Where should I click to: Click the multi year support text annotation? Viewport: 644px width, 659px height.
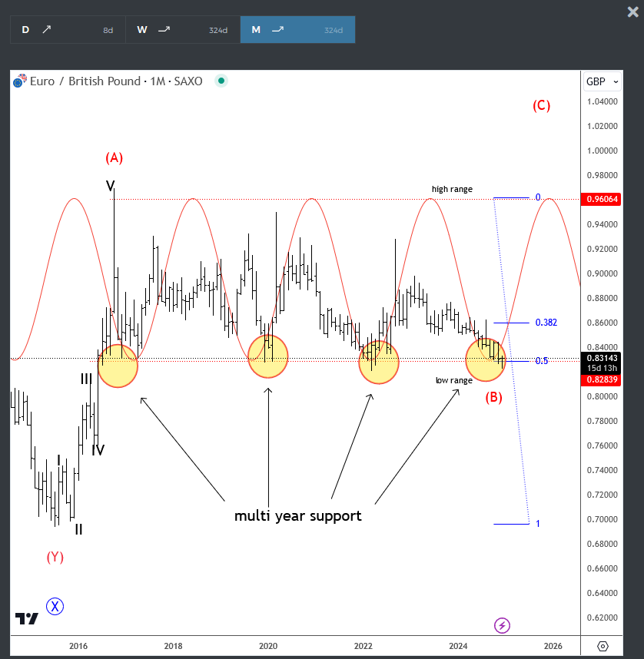point(297,516)
